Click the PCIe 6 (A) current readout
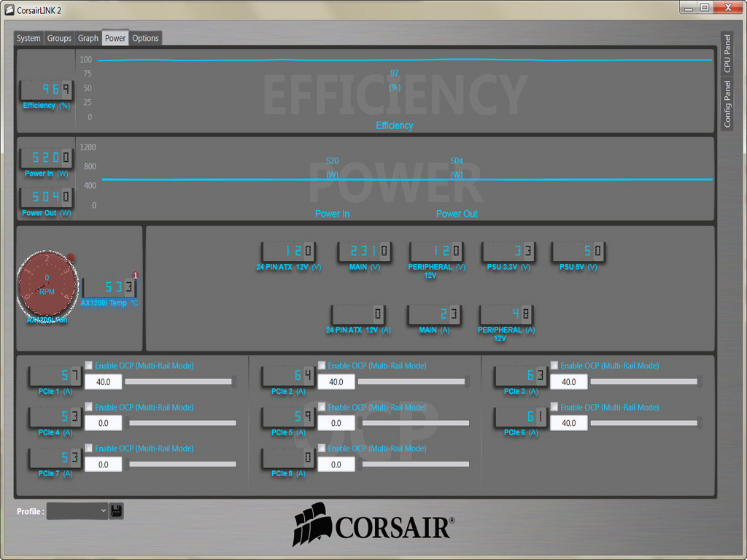The image size is (747, 560). [521, 417]
